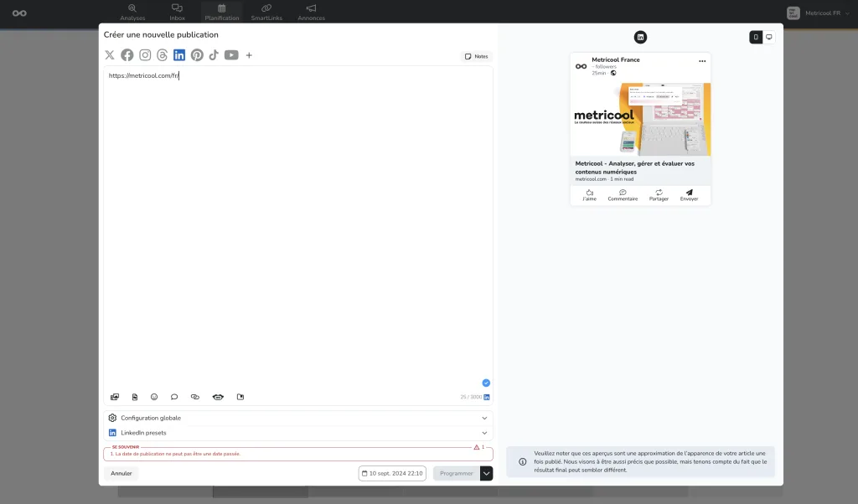Select the TikTok network icon
Viewport: 858px width, 504px height.
(x=214, y=55)
